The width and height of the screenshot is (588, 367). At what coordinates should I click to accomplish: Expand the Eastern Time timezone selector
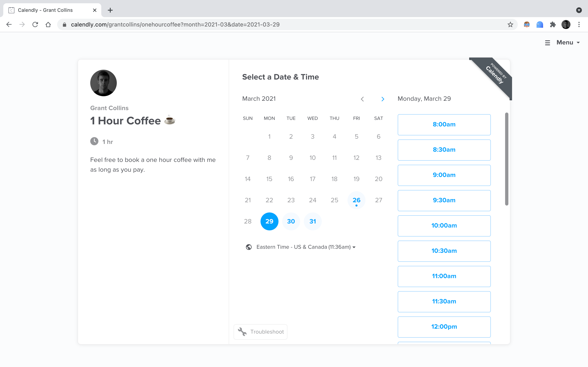[x=306, y=247]
